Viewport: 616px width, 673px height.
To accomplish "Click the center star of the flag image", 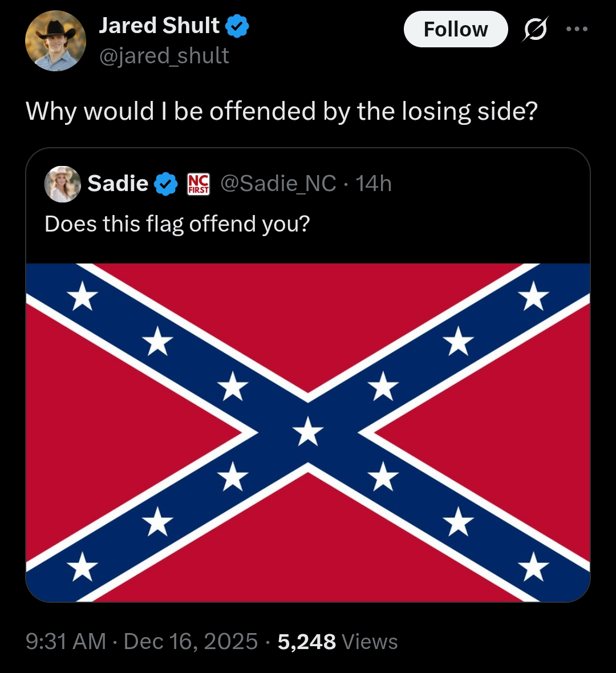I will (x=308, y=431).
